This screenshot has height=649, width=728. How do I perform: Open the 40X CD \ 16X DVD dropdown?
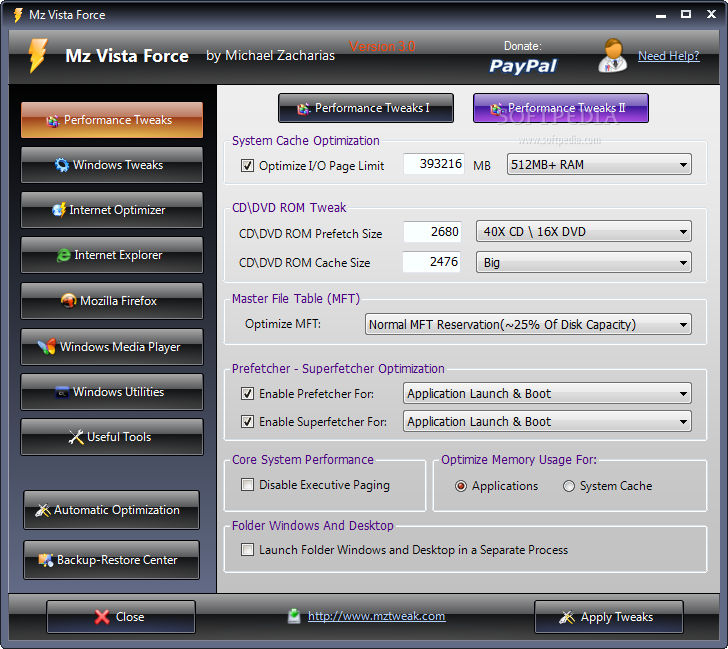coord(584,232)
